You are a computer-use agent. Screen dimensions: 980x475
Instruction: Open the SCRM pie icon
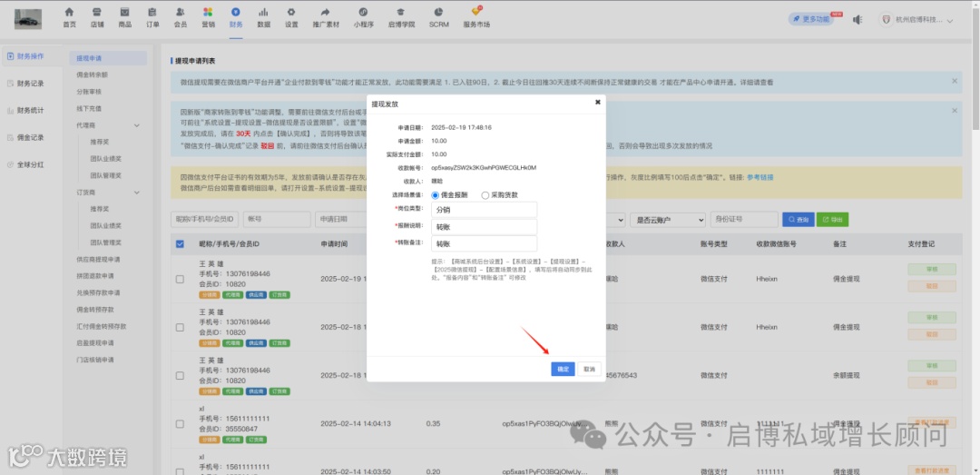pyautogui.click(x=439, y=12)
